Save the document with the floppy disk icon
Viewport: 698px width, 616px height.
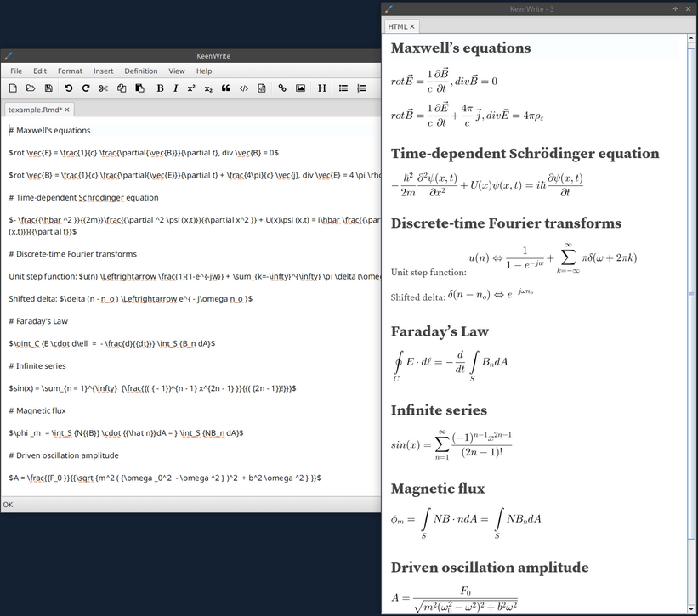coord(48,88)
